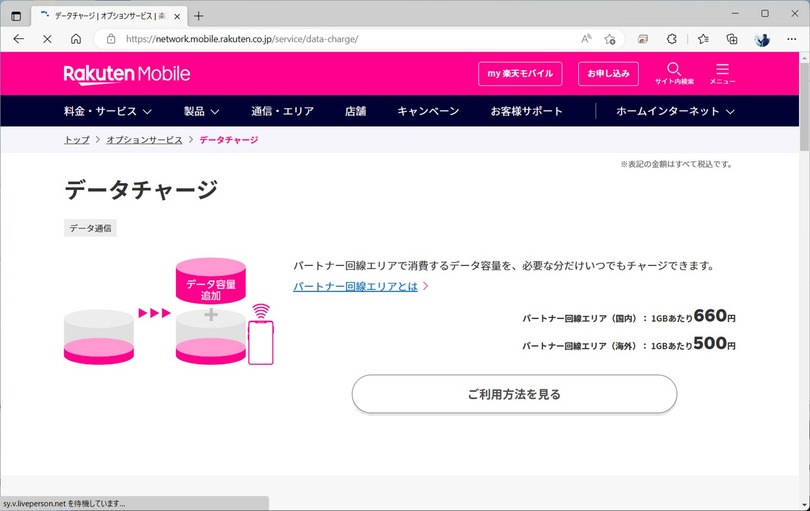Expand the 料金・サービス menu

107,111
